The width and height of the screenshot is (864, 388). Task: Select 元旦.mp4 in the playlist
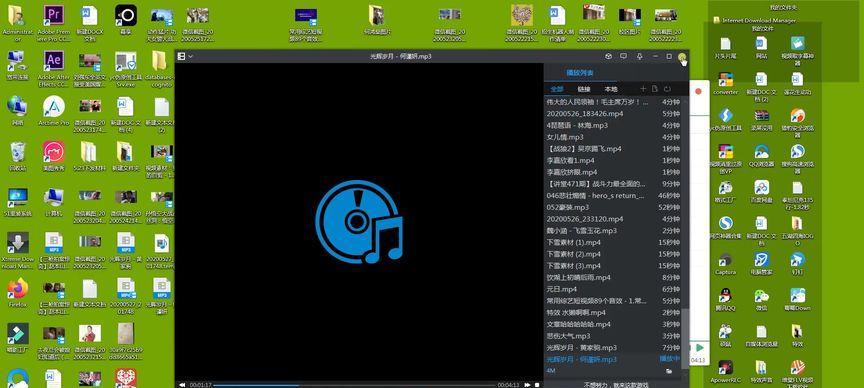(613, 289)
